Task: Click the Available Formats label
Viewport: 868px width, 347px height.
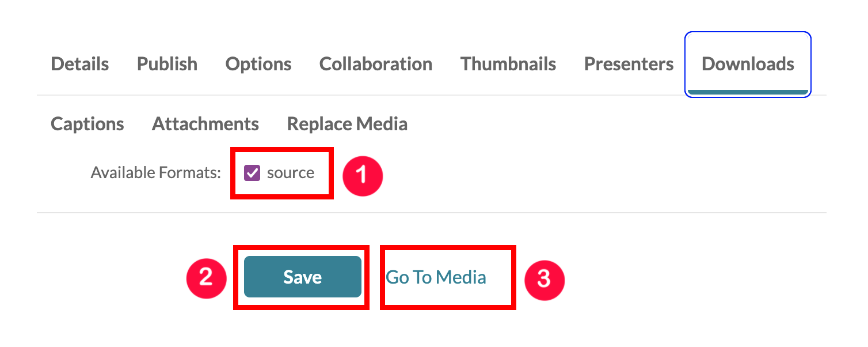Action: pos(154,172)
